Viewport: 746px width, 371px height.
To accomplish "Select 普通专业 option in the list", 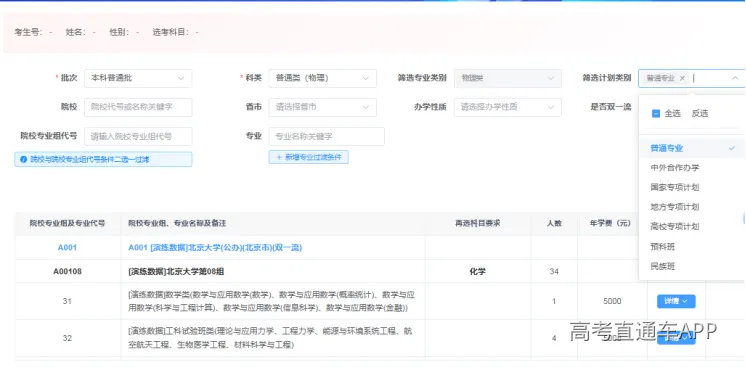I will click(x=692, y=148).
